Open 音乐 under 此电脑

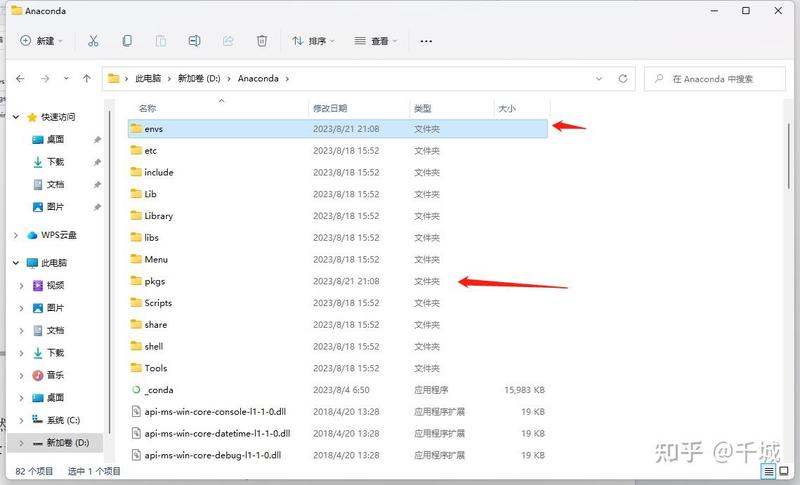[55, 375]
